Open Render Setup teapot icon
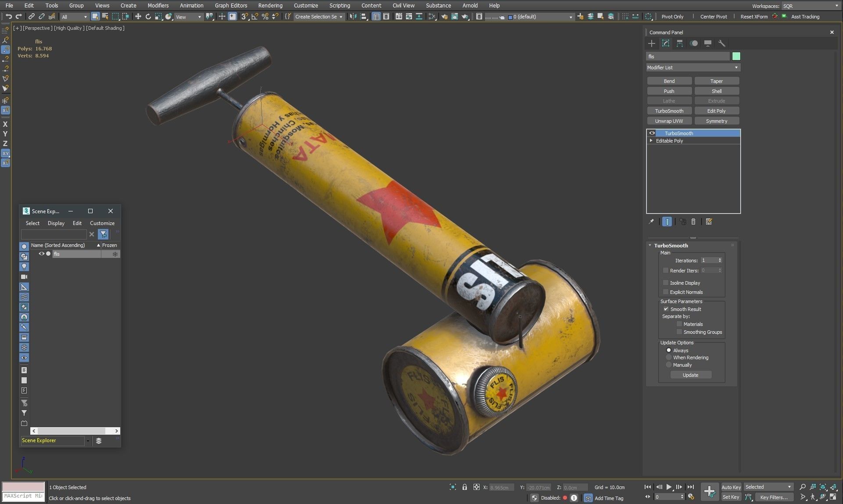843x504 pixels. [445, 17]
